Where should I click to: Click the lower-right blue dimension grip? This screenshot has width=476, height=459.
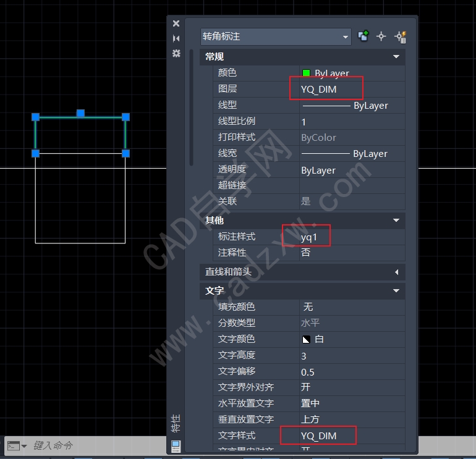click(x=126, y=153)
